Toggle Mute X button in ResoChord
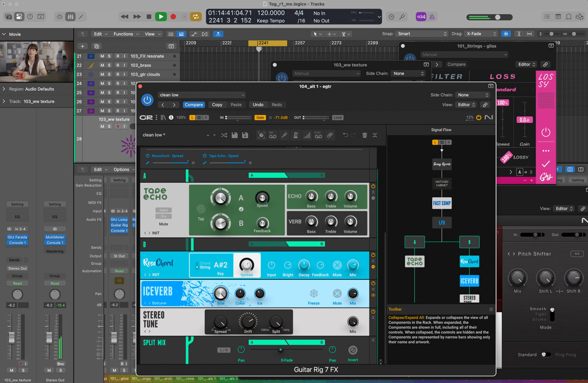The width and height of the screenshot is (588, 383). (337, 265)
